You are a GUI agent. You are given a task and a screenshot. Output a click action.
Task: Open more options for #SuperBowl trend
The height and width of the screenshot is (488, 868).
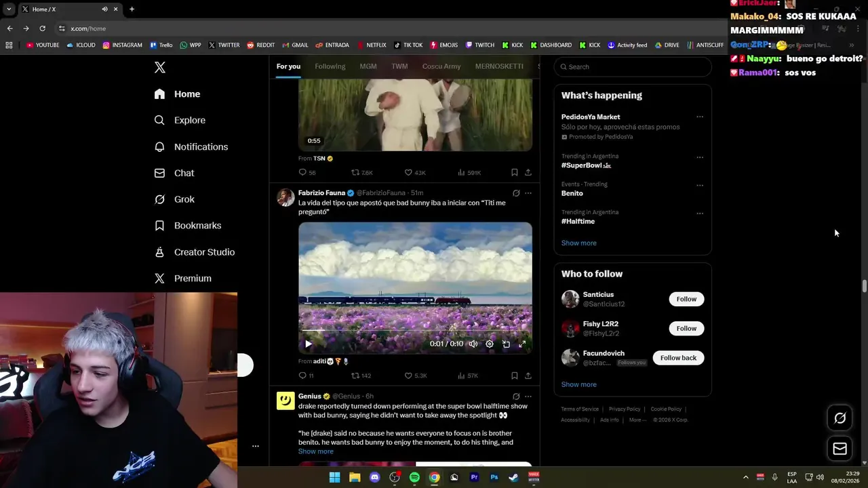click(700, 157)
